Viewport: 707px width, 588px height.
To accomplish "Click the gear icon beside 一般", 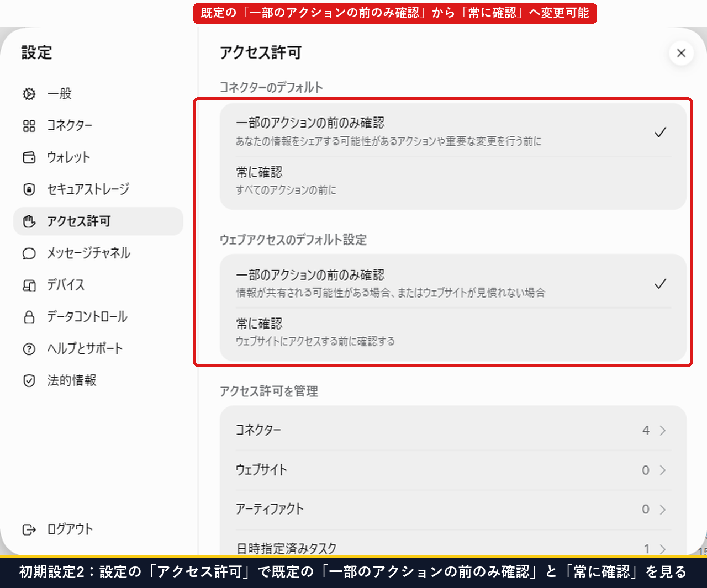I will (29, 94).
